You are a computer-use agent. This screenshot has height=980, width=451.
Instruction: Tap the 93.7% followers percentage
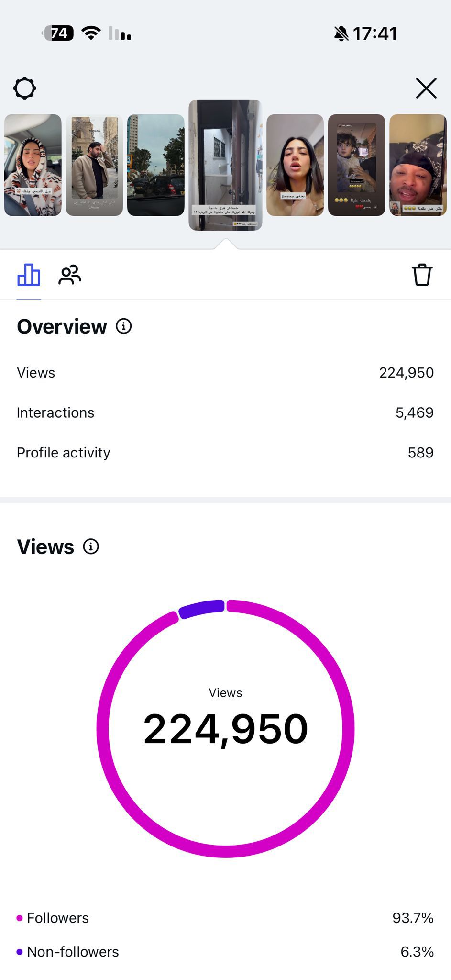coord(413,918)
